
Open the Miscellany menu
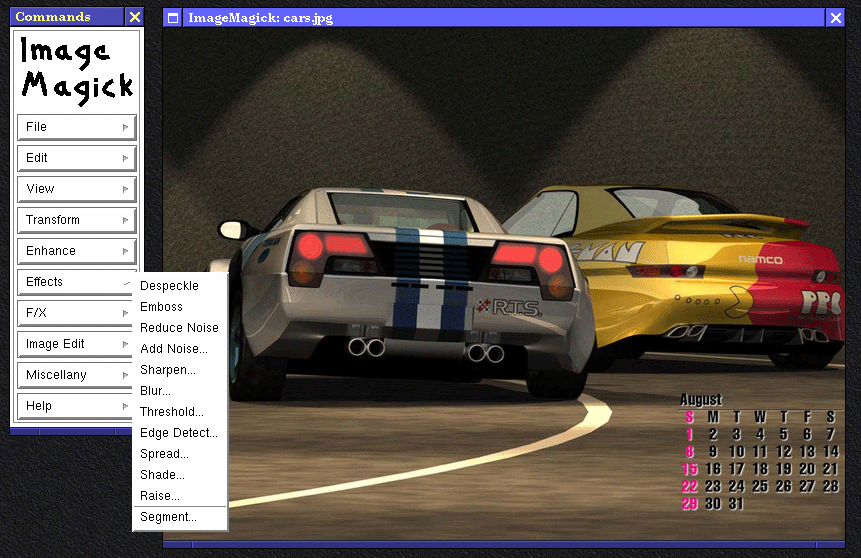coord(75,375)
